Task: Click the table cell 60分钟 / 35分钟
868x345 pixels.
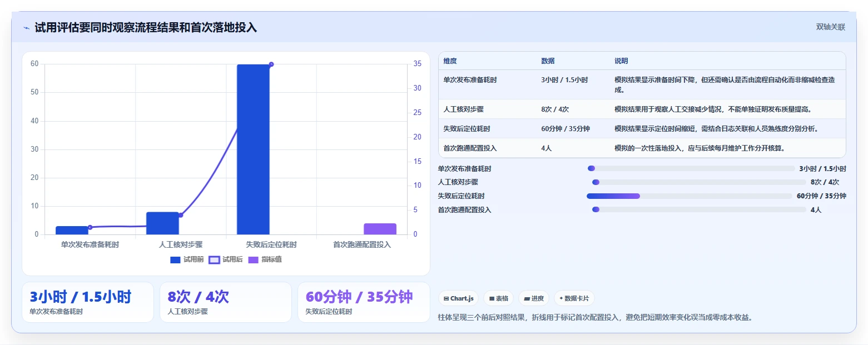Action: pyautogui.click(x=566, y=129)
